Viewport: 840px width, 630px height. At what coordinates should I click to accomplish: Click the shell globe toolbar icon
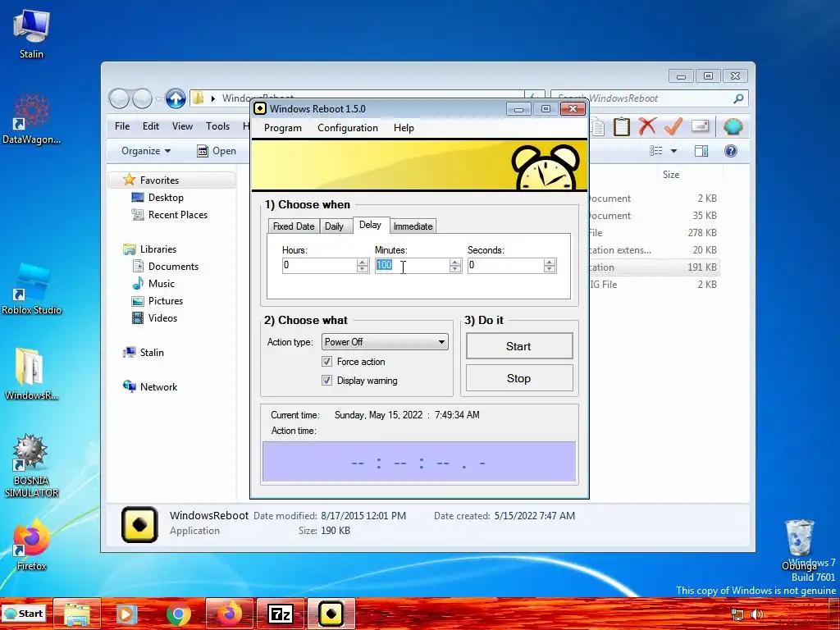pyautogui.click(x=733, y=126)
